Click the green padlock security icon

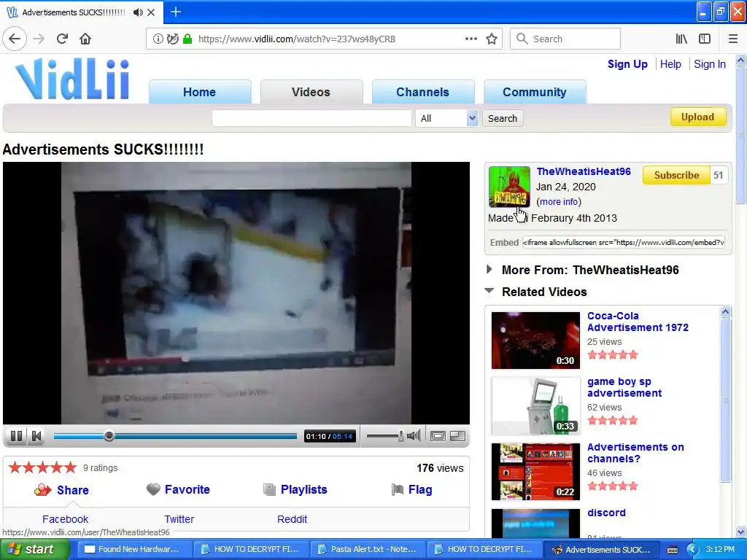[x=187, y=39]
